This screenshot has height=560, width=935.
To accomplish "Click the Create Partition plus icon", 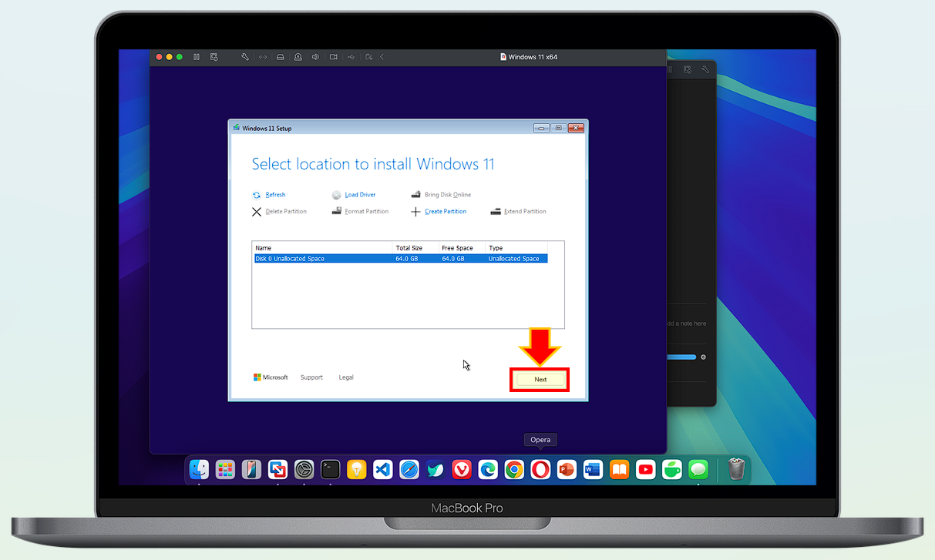I will pos(415,211).
